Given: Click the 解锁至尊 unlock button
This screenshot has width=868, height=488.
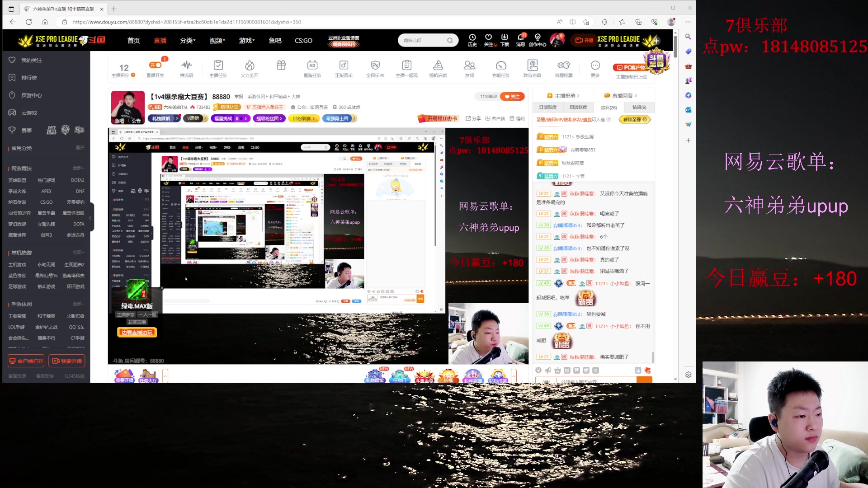Looking at the screenshot, I should pos(635,119).
